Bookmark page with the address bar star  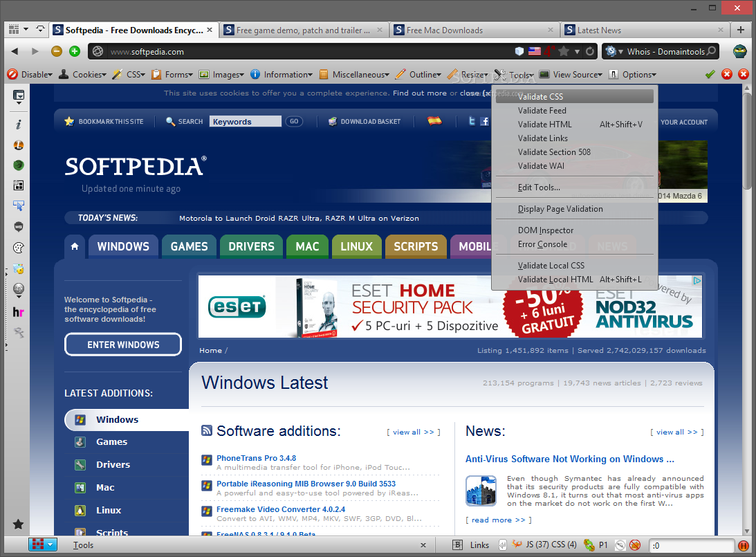click(564, 51)
